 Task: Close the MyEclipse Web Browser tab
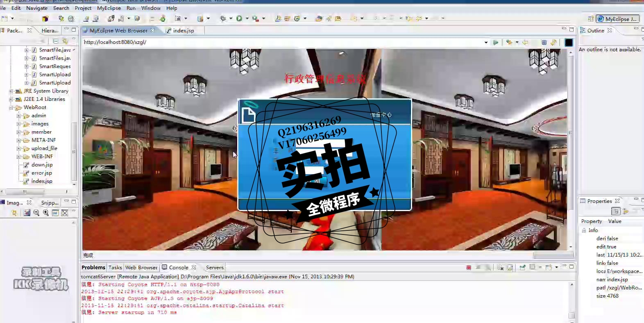click(x=153, y=30)
